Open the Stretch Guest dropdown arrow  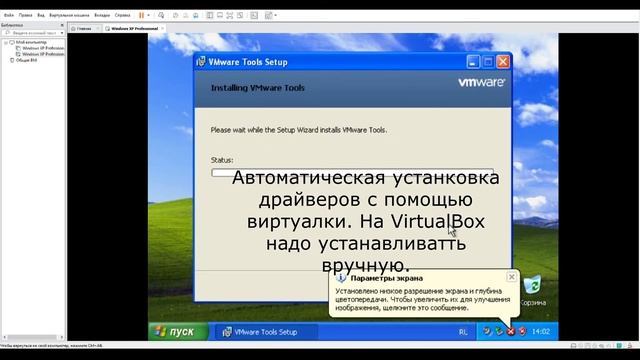click(276, 15)
